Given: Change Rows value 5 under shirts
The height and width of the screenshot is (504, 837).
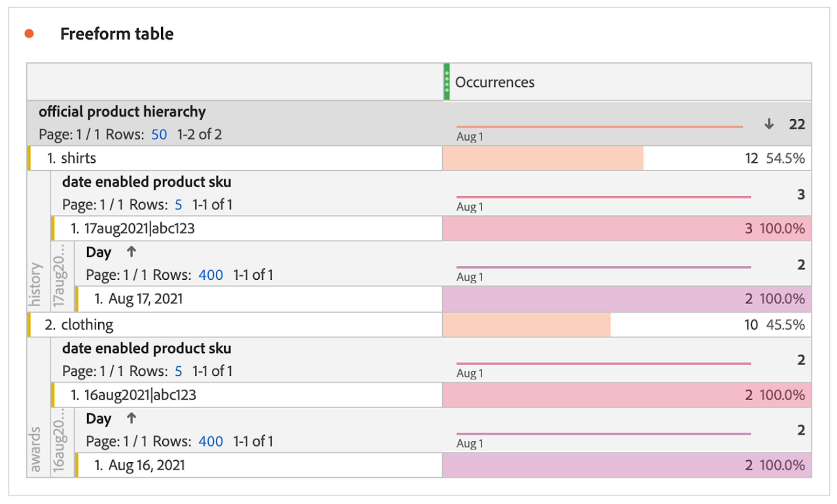Looking at the screenshot, I should (178, 205).
